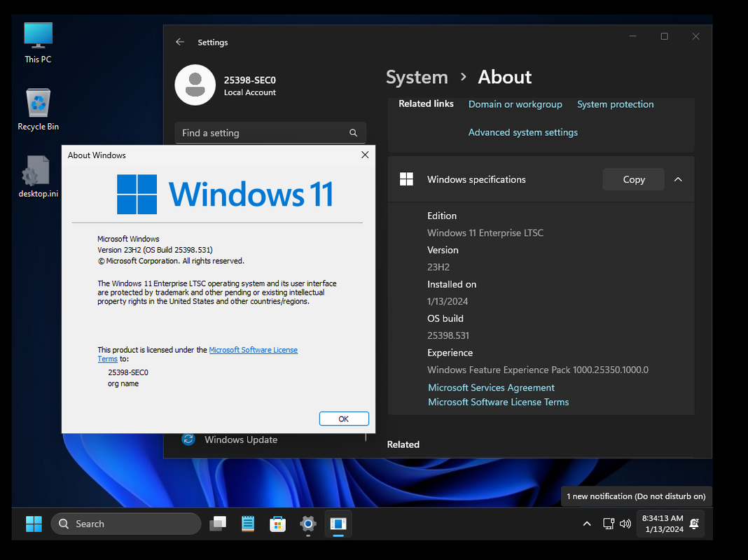Open Microsoft Store from the taskbar

coord(277,524)
